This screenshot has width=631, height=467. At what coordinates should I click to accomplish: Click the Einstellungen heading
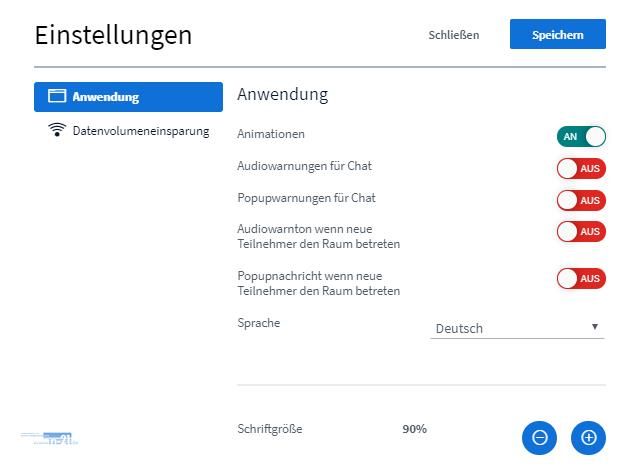point(113,35)
